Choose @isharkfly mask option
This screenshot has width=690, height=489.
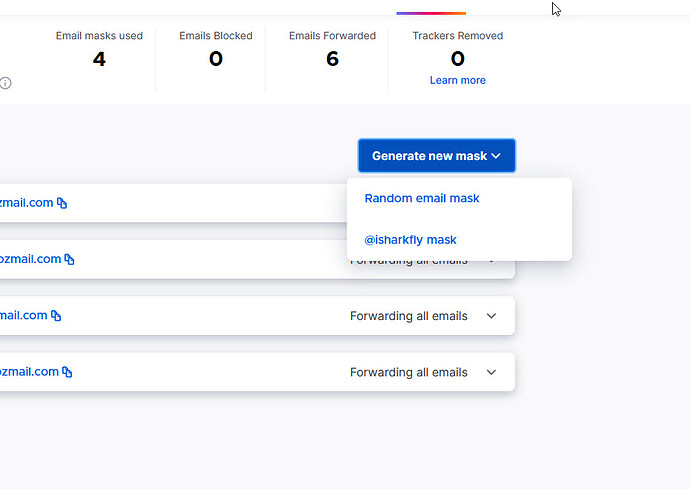click(410, 240)
